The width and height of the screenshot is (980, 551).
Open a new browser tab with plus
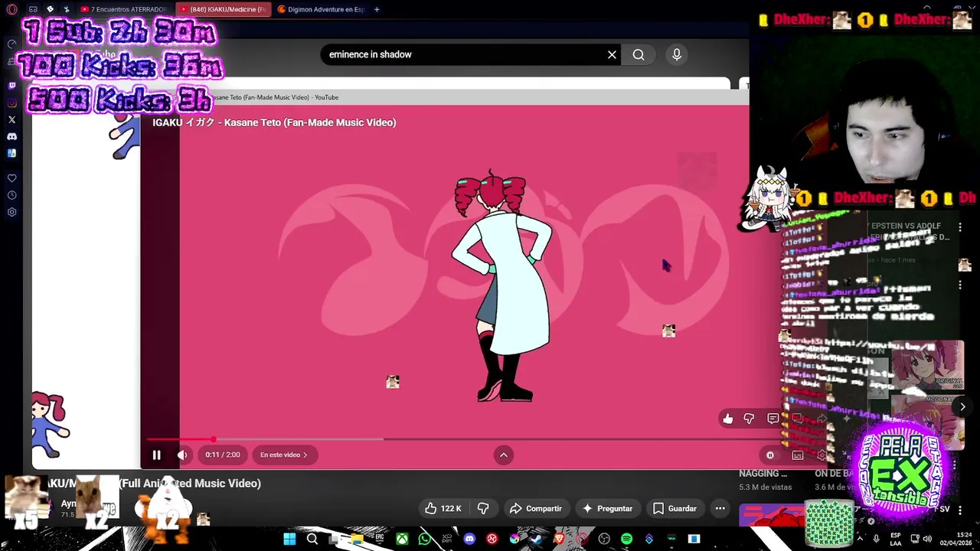pyautogui.click(x=377, y=9)
